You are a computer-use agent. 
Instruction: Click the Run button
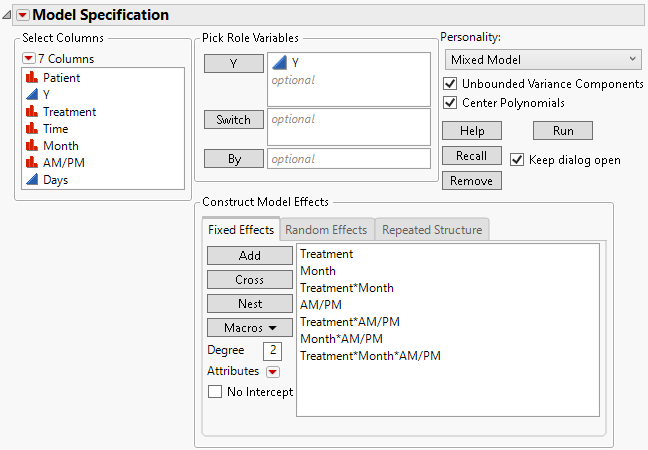562,131
